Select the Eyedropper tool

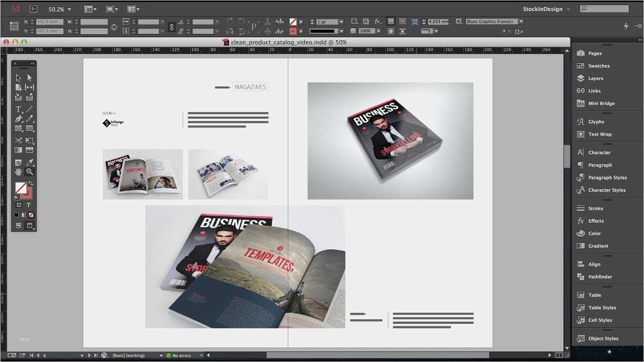[x=30, y=162]
